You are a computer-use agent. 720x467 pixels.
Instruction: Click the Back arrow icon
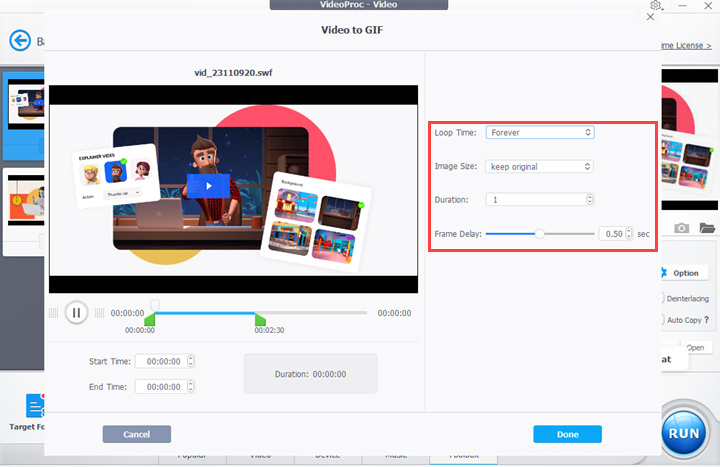point(20,40)
